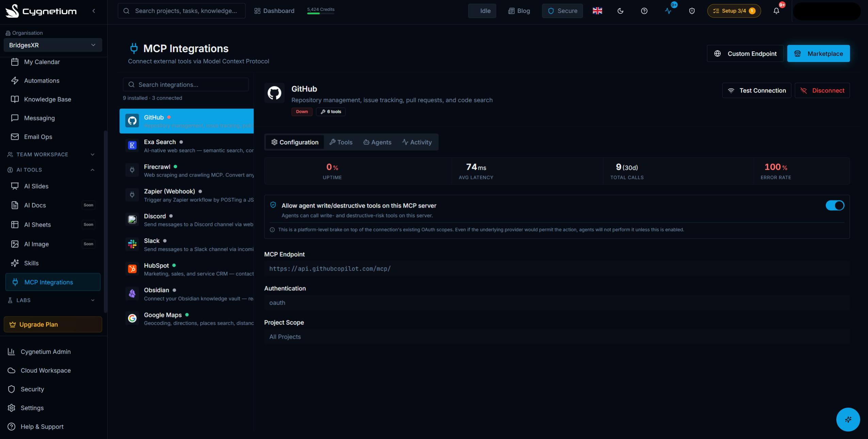This screenshot has width=868, height=439.
Task: Focus the global search projects field
Action: [181, 11]
